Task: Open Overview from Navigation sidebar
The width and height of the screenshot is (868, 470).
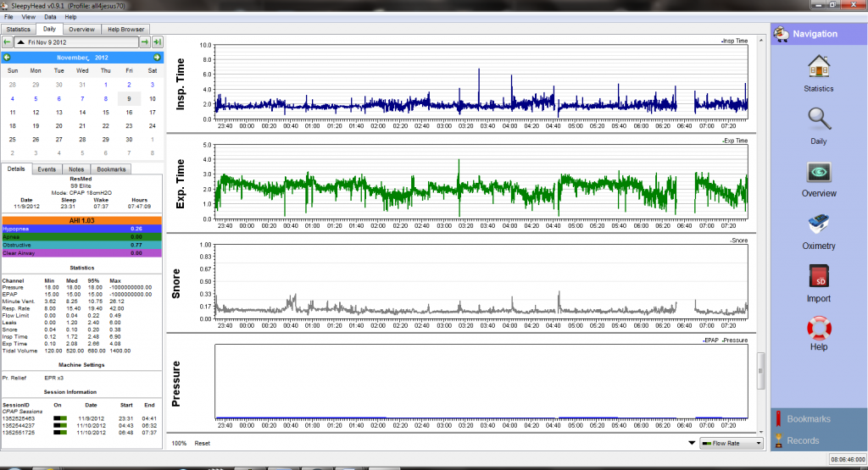Action: click(x=819, y=180)
